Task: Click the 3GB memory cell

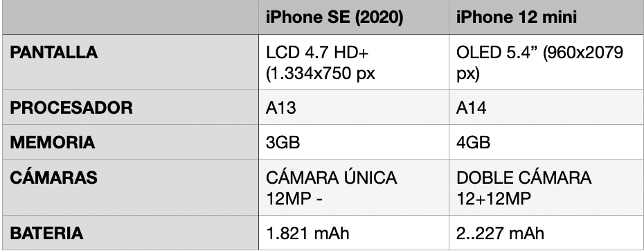Action: [354, 142]
